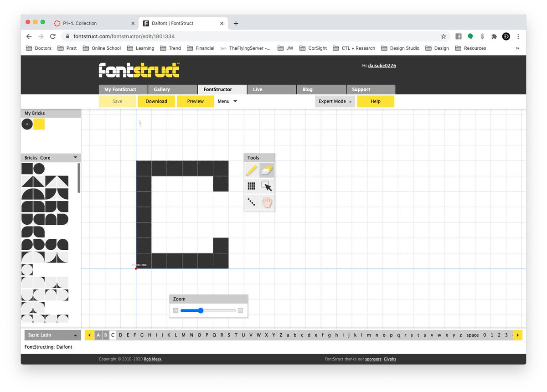Open the Online School bookmark folder
This screenshot has width=547, height=392.
tap(102, 48)
